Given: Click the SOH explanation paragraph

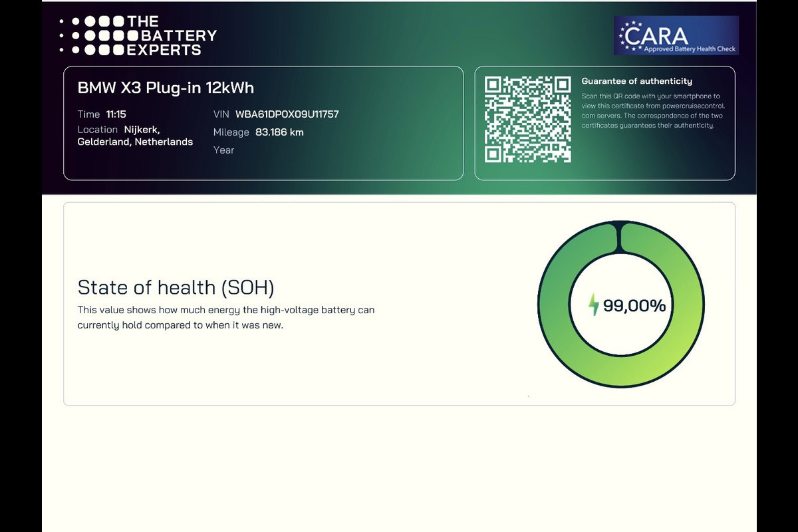Looking at the screenshot, I should tap(226, 318).
